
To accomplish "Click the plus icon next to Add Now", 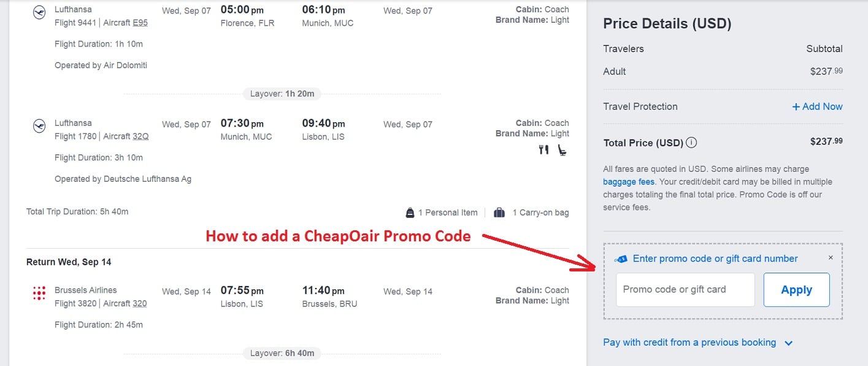I will 796,106.
